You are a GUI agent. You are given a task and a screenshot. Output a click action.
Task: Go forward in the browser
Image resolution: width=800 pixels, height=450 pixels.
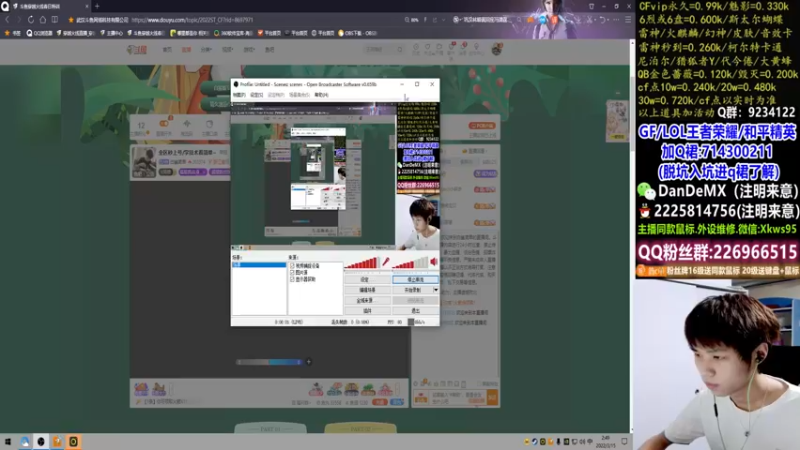19,20
